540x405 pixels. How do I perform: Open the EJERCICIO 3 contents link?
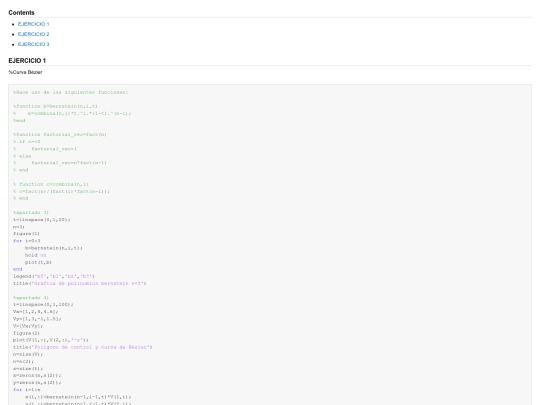click(33, 44)
